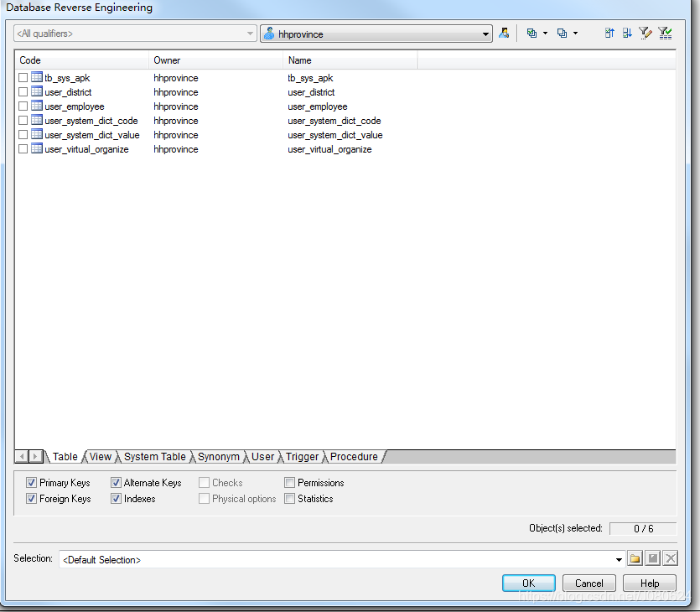Sort by the Code column header

point(81,60)
